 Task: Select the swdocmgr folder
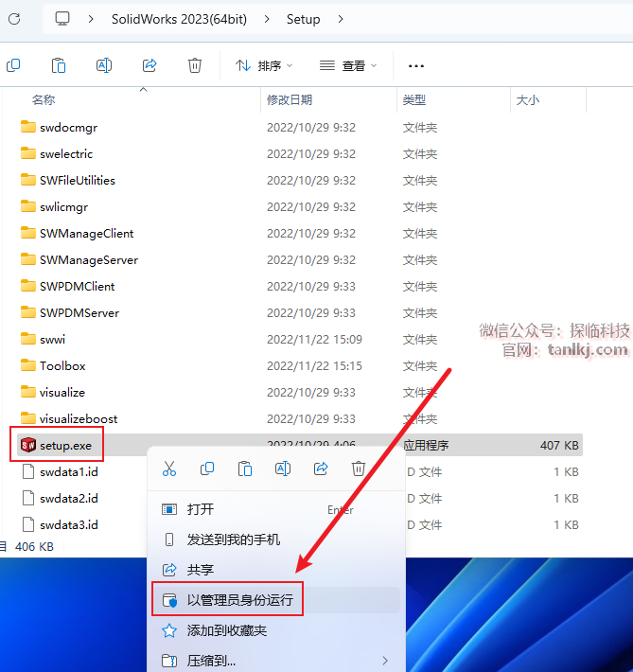68,127
